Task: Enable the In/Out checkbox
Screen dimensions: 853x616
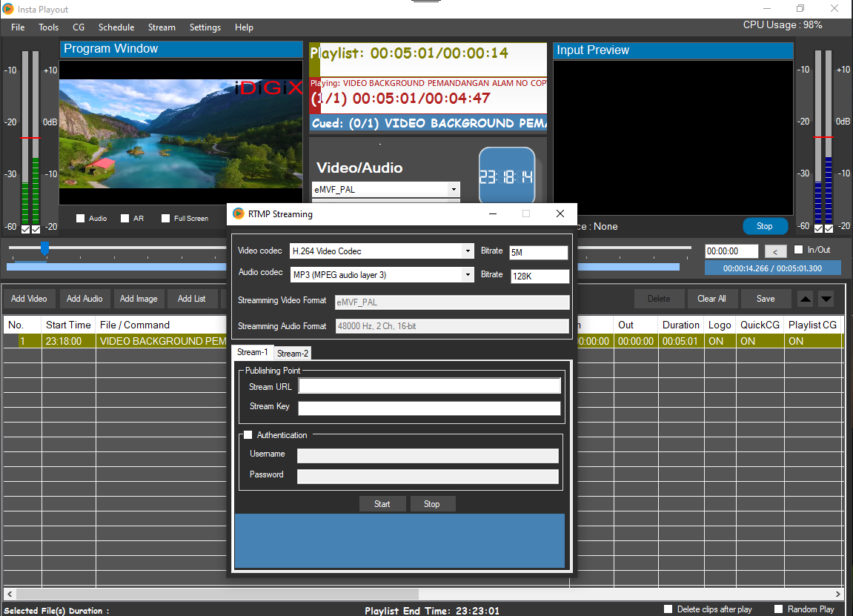Action: (799, 250)
